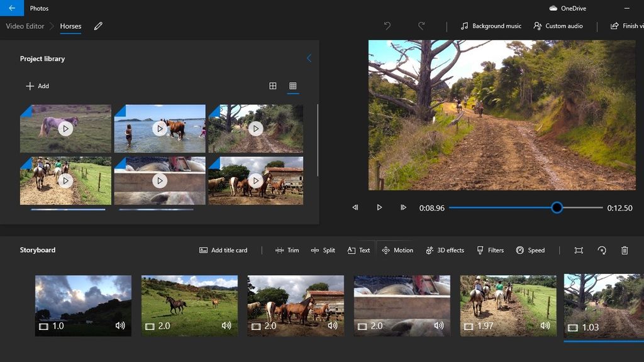Screen dimensions: 644x362
Task: Rename the project with the pencil icon
Action: 98,26
